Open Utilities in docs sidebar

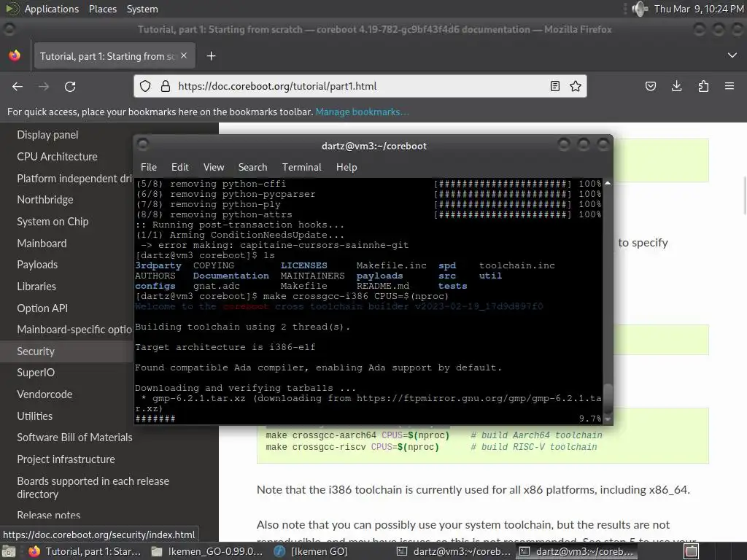[x=35, y=416]
